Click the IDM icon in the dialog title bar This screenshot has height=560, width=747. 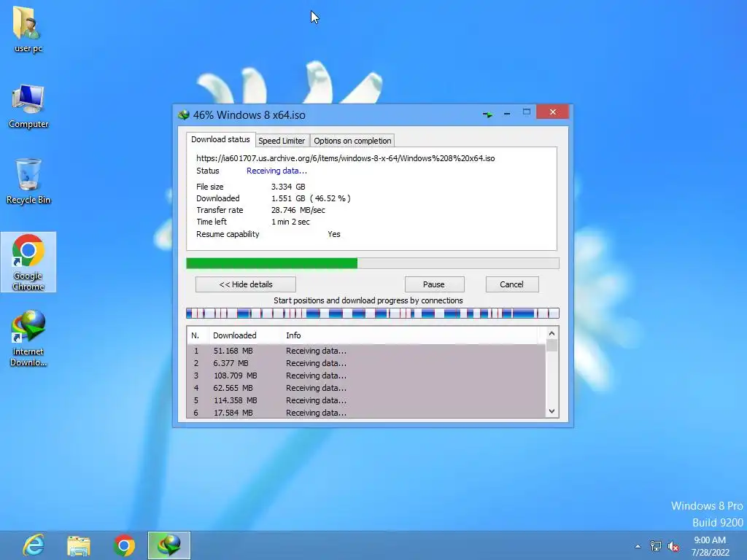point(183,114)
